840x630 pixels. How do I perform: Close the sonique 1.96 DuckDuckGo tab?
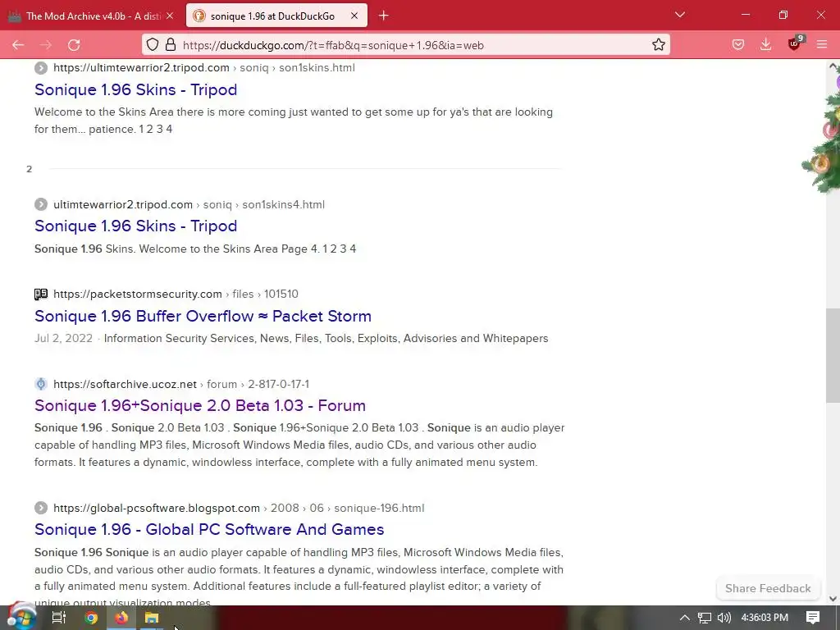click(x=354, y=16)
